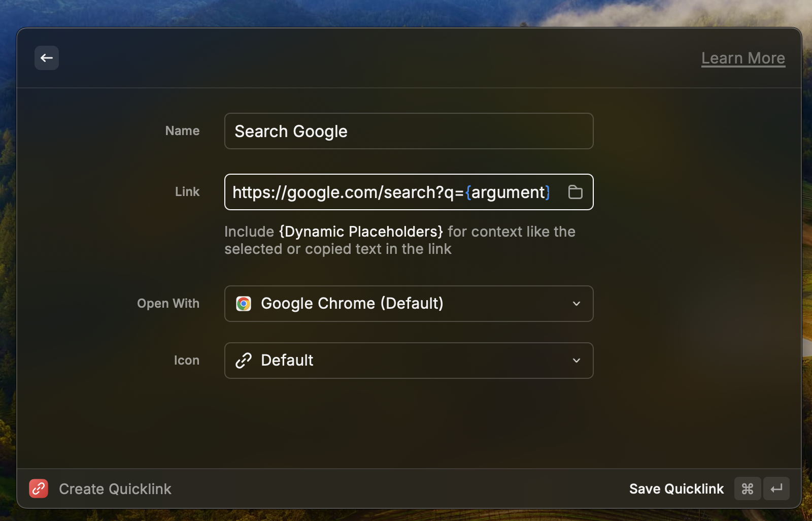Image resolution: width=812 pixels, height=521 pixels.
Task: Click the chain link icon beside Default
Action: point(244,361)
